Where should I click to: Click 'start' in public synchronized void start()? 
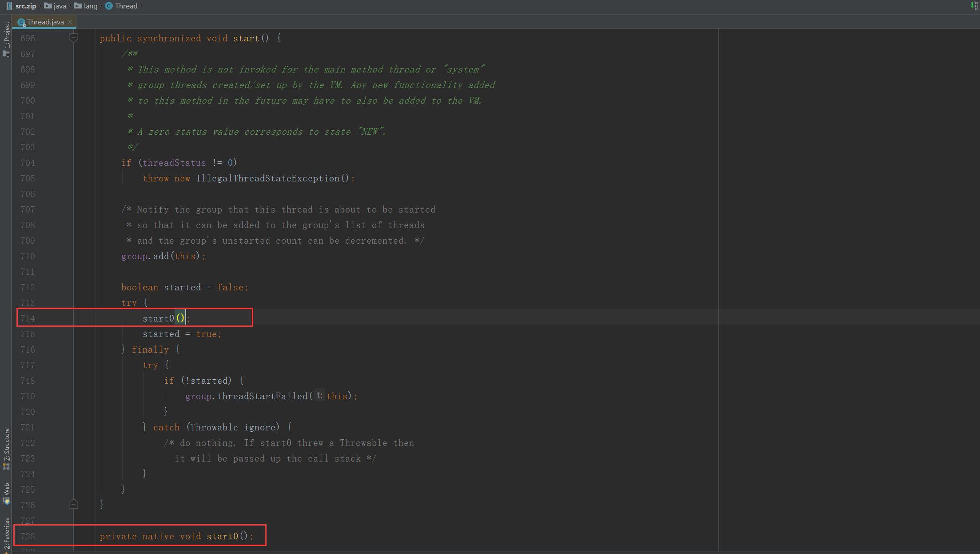pos(246,38)
